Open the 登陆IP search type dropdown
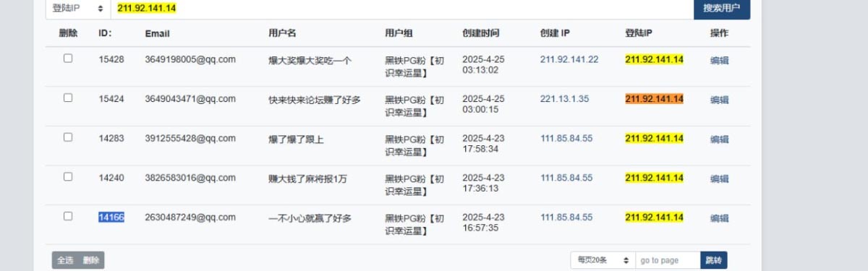Image resolution: width=868 pixels, height=271 pixels. [x=78, y=9]
